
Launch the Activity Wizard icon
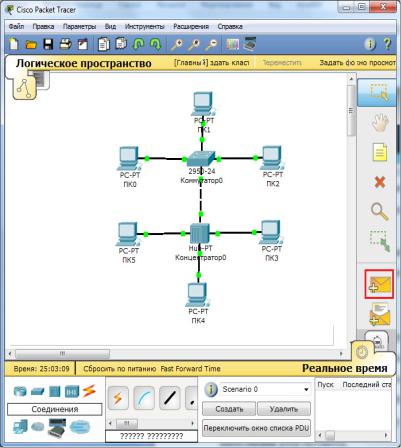click(x=82, y=44)
